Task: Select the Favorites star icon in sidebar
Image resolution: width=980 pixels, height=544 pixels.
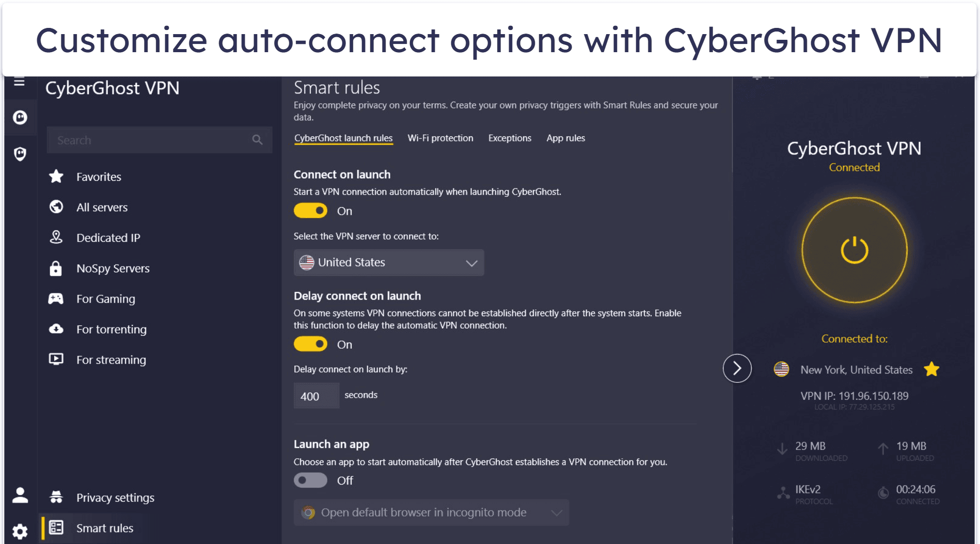Action: coord(56,176)
